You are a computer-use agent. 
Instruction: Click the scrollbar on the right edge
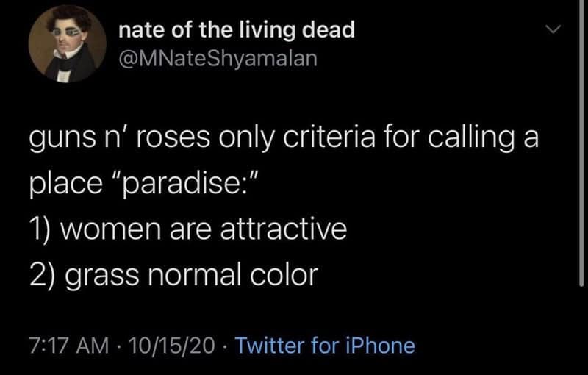click(582, 147)
